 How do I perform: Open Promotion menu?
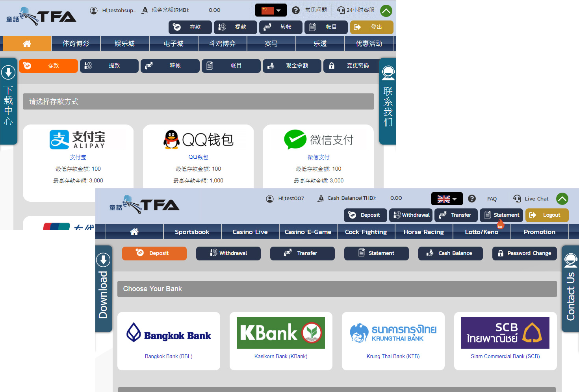click(x=540, y=232)
